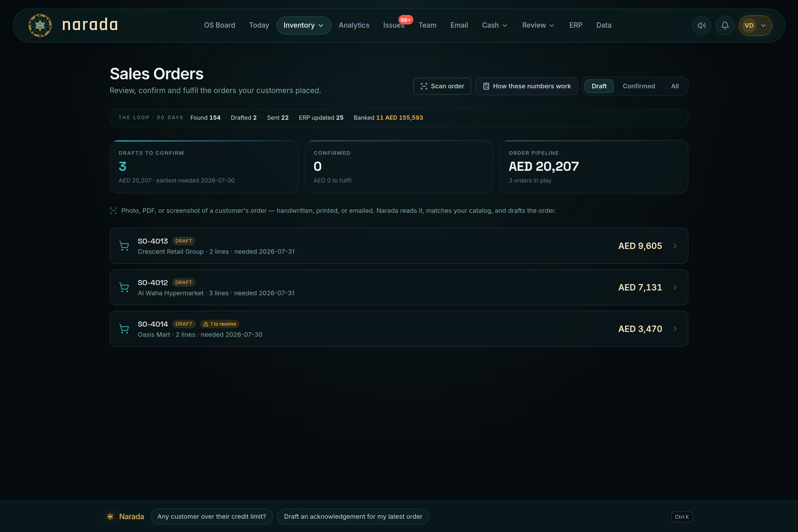Expand the Cash dropdown menu
The height and width of the screenshot is (532, 798).
coord(495,26)
